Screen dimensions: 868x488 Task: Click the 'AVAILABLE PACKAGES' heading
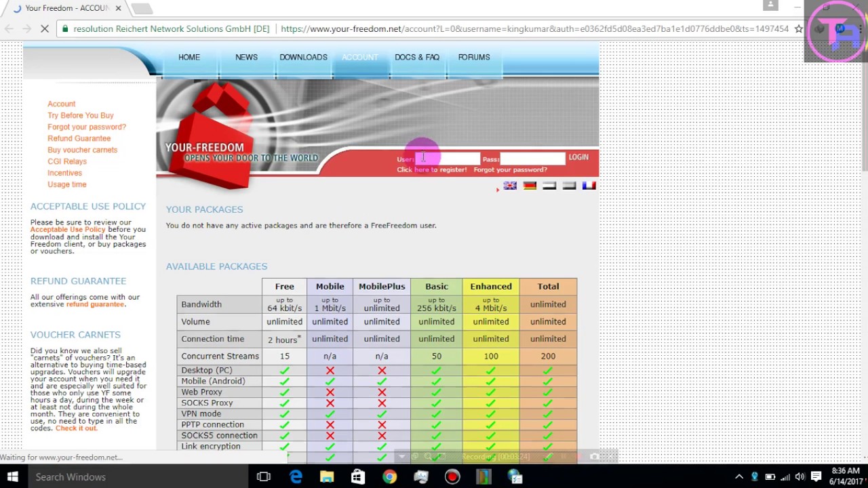(216, 266)
